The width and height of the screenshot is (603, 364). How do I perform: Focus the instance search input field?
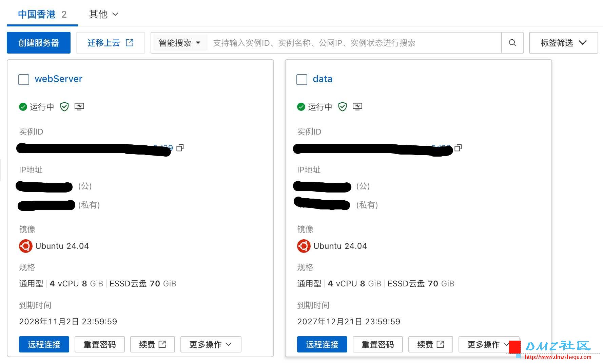pos(355,43)
